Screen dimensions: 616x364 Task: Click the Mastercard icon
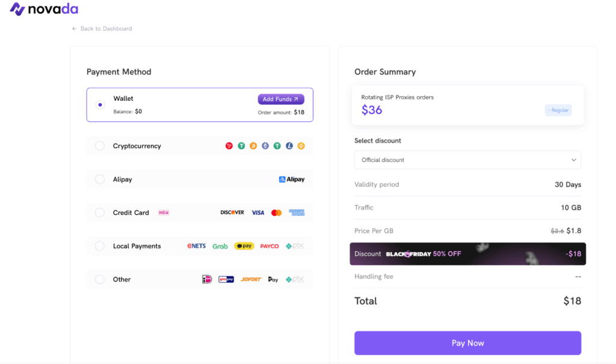(x=276, y=212)
